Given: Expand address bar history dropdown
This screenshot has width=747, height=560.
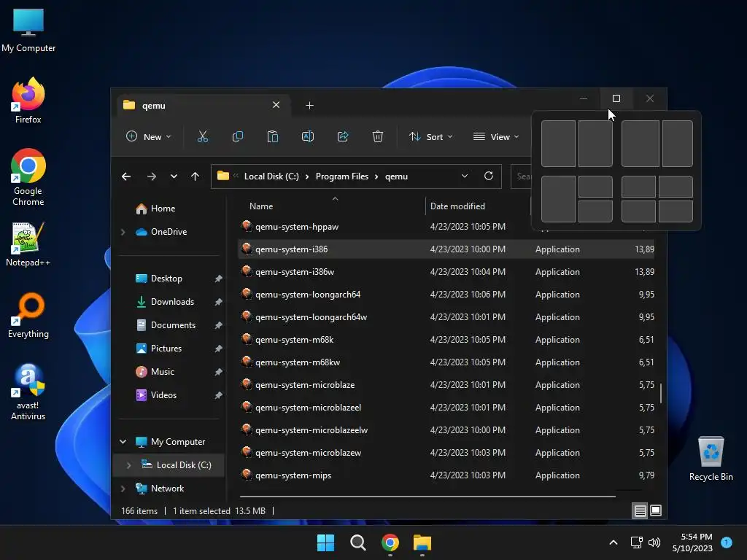Looking at the screenshot, I should (465, 176).
